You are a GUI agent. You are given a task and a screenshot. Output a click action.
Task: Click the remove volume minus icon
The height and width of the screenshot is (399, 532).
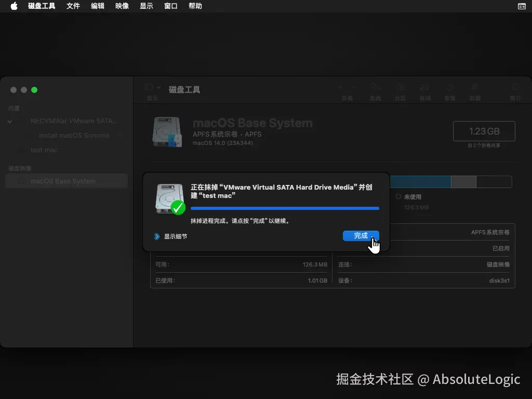pos(354,87)
